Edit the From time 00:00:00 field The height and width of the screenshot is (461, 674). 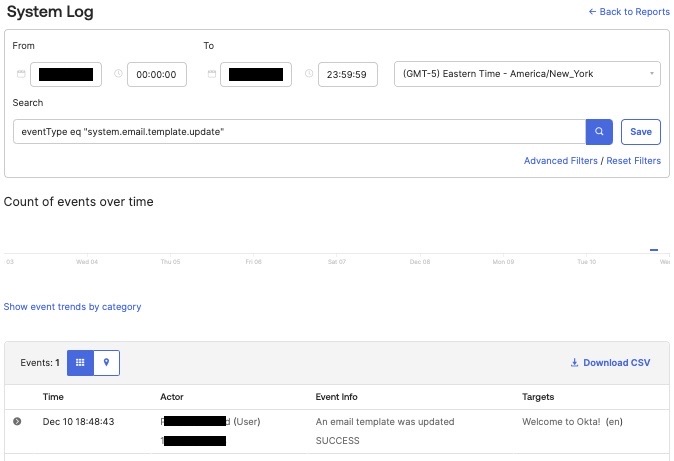click(x=157, y=74)
